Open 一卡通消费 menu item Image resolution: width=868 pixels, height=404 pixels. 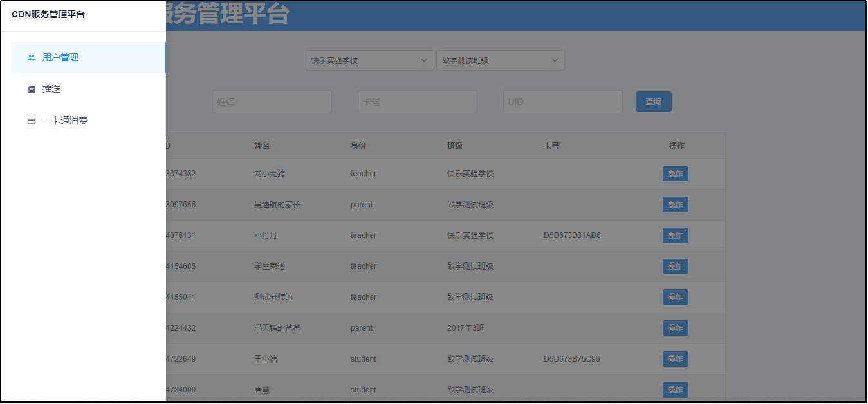[64, 121]
